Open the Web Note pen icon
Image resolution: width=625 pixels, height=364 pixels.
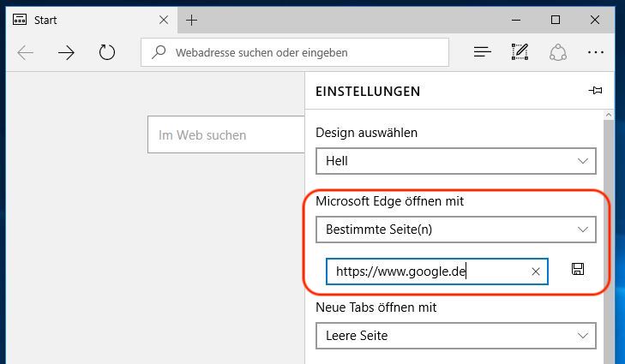pyautogui.click(x=520, y=52)
